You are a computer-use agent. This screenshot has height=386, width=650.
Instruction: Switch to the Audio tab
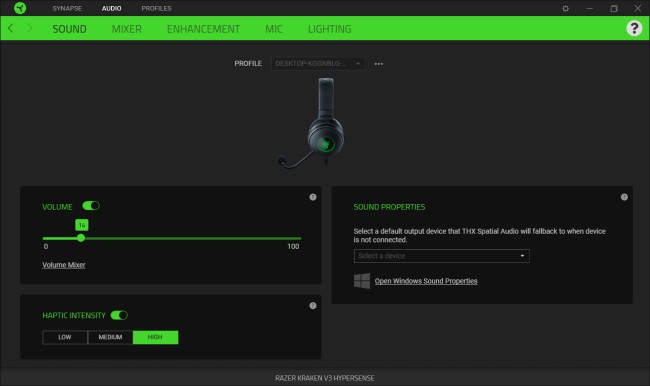[x=112, y=8]
